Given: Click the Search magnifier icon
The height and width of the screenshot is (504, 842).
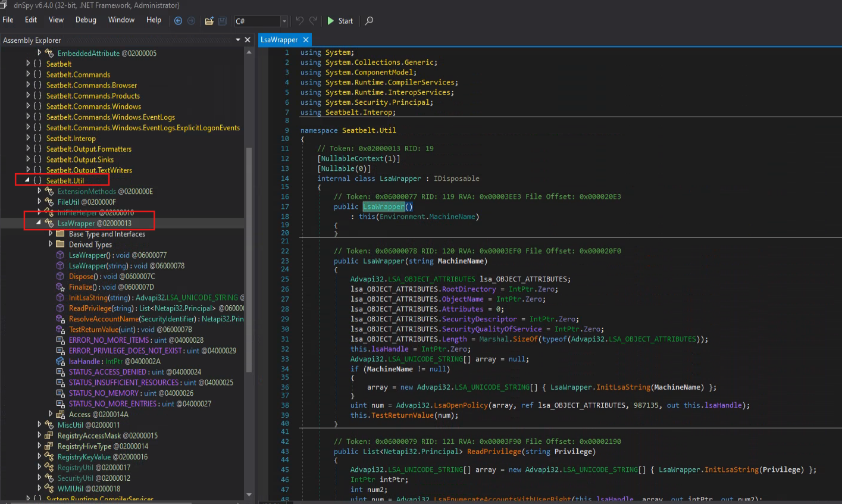Looking at the screenshot, I should coord(369,21).
